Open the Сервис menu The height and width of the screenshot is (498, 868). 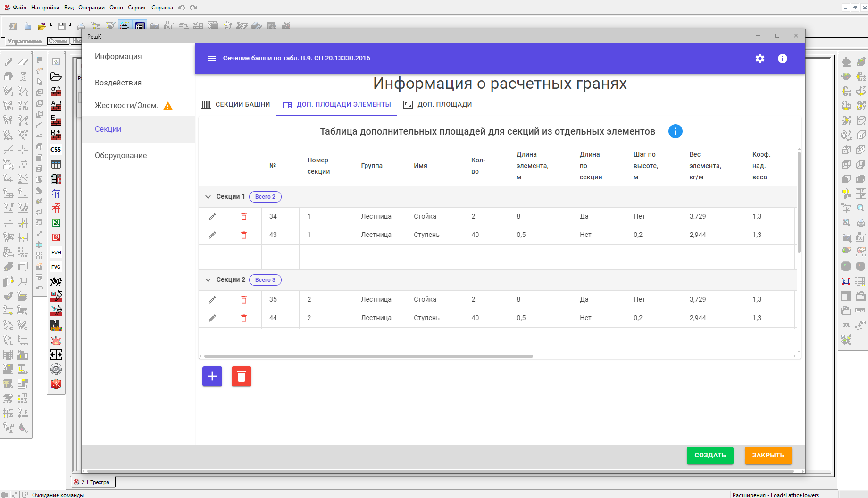click(x=137, y=8)
